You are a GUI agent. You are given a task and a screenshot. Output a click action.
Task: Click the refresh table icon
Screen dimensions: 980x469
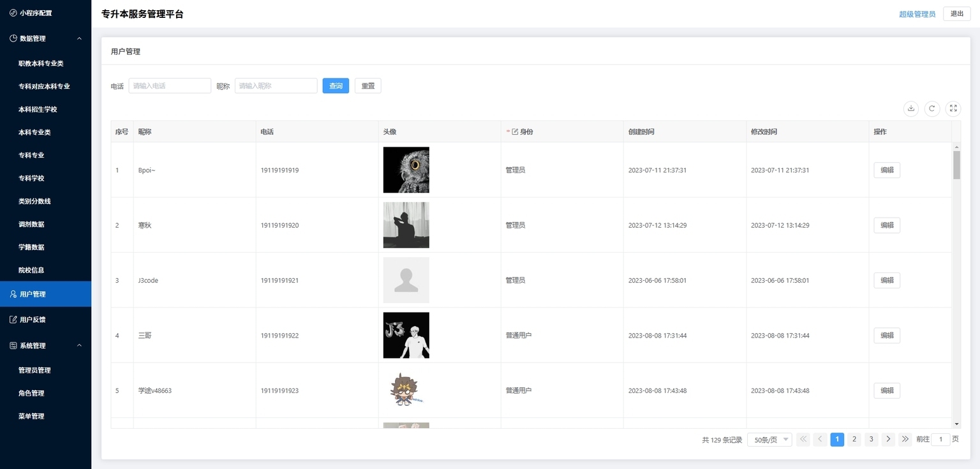(x=932, y=108)
